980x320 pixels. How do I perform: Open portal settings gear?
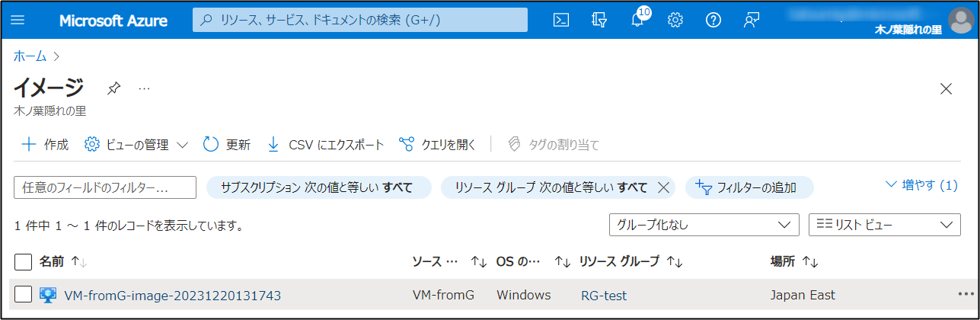tap(675, 21)
